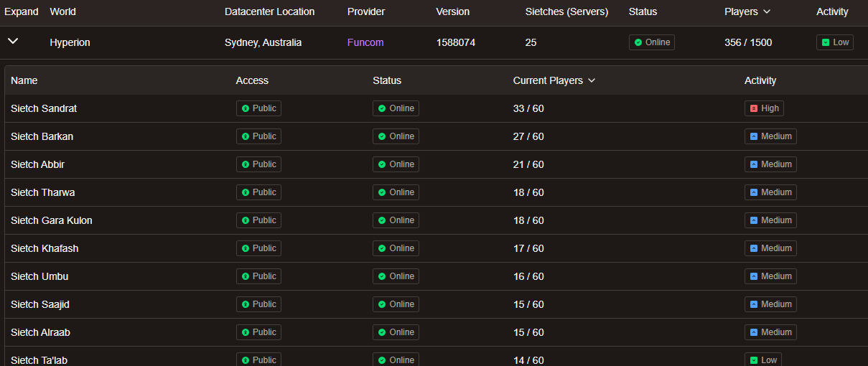The width and height of the screenshot is (868, 366).
Task: Click the top Activity column header
Action: pyautogui.click(x=832, y=11)
